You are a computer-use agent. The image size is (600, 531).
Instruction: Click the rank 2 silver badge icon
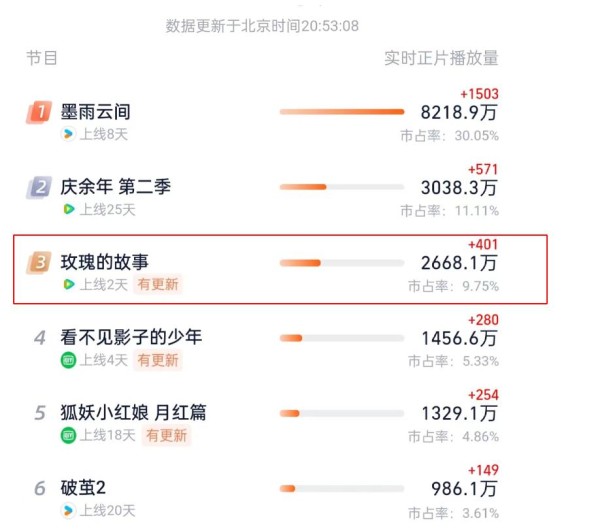[39, 187]
